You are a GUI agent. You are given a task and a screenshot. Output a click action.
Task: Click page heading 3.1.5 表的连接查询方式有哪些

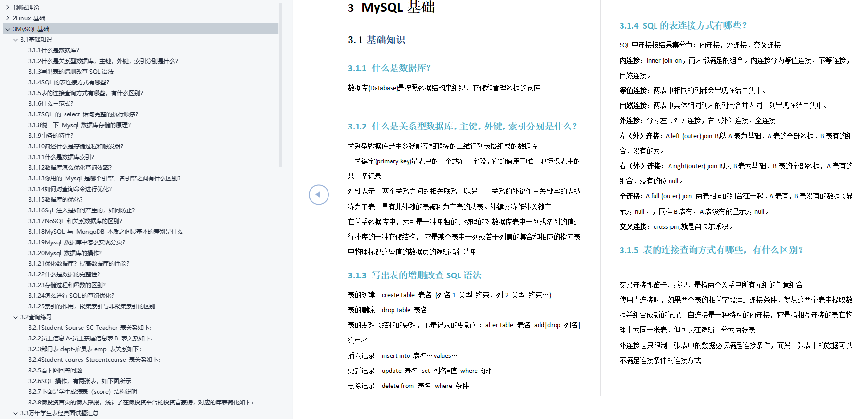711,250
